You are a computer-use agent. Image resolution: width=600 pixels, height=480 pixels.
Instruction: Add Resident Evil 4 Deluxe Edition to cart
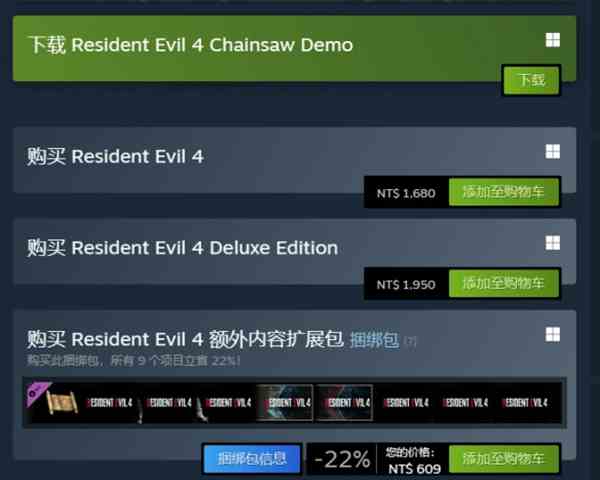coord(504,284)
